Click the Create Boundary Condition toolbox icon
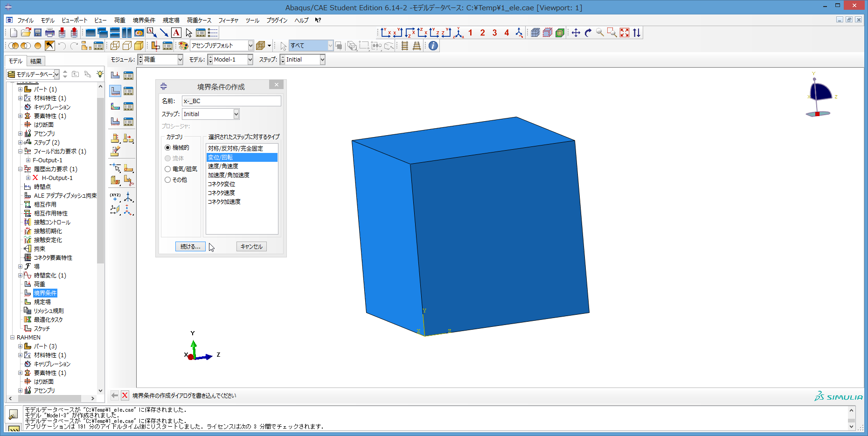Screen dimensions: 868x436 coord(115,90)
